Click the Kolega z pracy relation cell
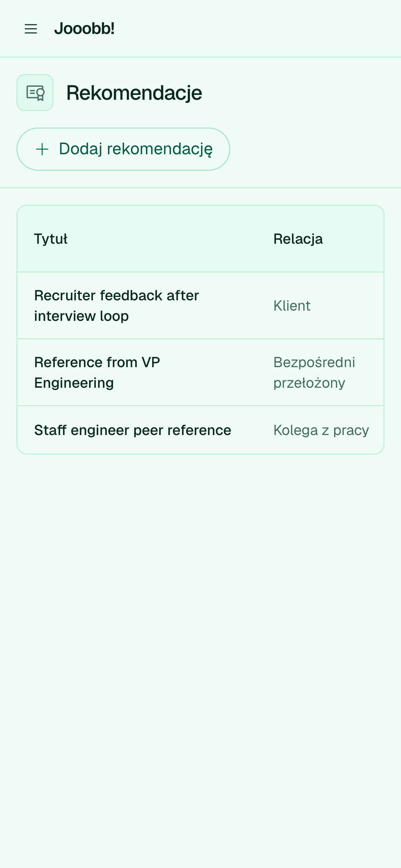 [x=321, y=430]
